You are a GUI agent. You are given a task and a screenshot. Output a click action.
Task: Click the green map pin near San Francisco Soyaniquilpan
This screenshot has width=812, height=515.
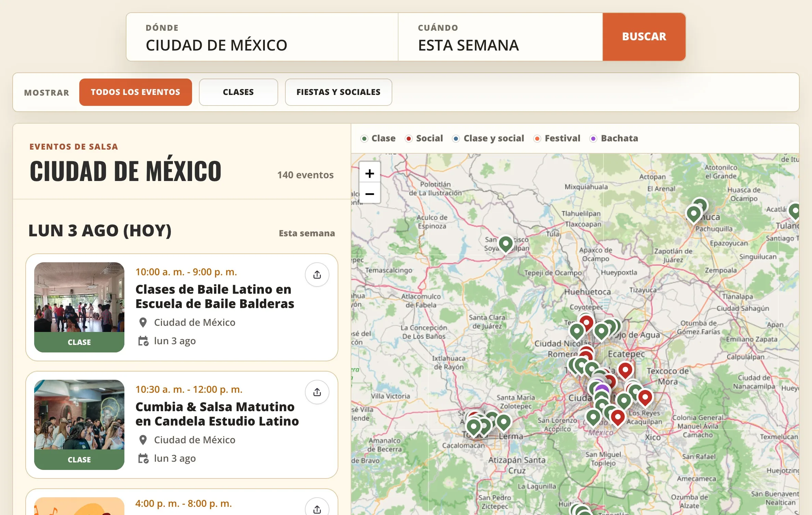(506, 244)
